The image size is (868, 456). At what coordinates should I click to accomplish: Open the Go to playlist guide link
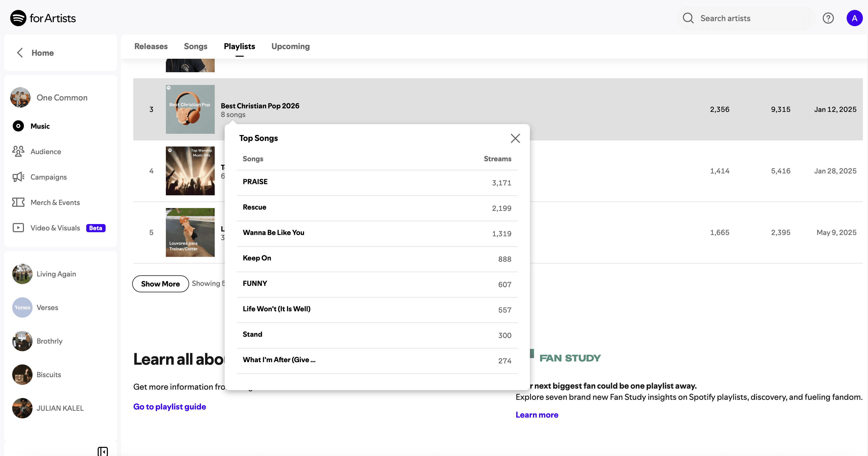click(169, 406)
